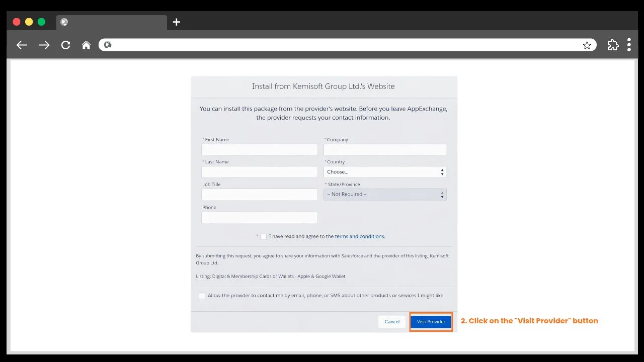The width and height of the screenshot is (644, 362).
Task: Click the dialog title "Install from Kemisoft Group Ltd.'s Website"
Action: 324,86
